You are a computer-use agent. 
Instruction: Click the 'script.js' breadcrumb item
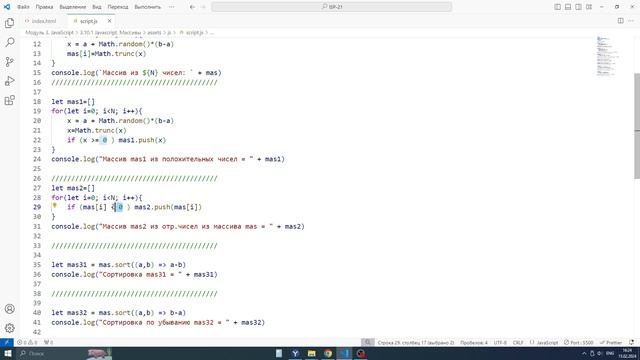[191, 32]
